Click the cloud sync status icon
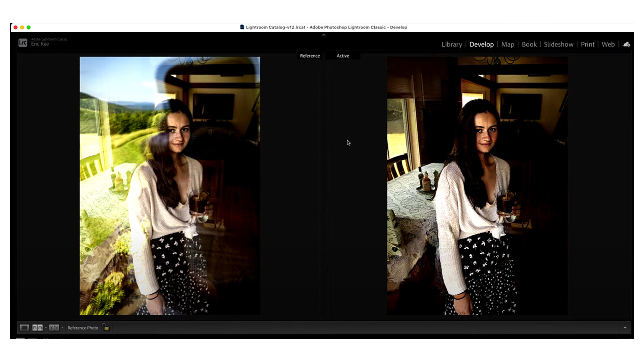Screen dimensions: 644x362 (626, 44)
